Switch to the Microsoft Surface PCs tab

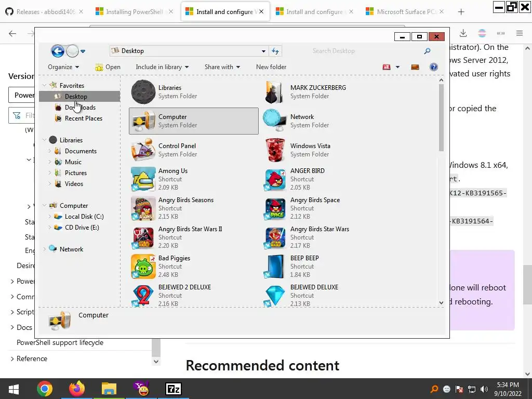[x=404, y=12]
